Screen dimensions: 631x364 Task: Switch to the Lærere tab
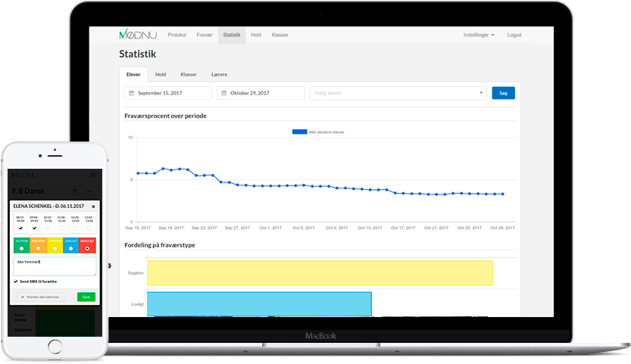tap(218, 74)
